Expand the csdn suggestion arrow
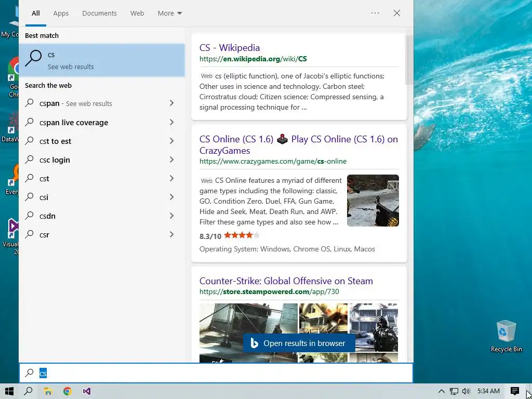This screenshot has width=532, height=399. [x=171, y=216]
